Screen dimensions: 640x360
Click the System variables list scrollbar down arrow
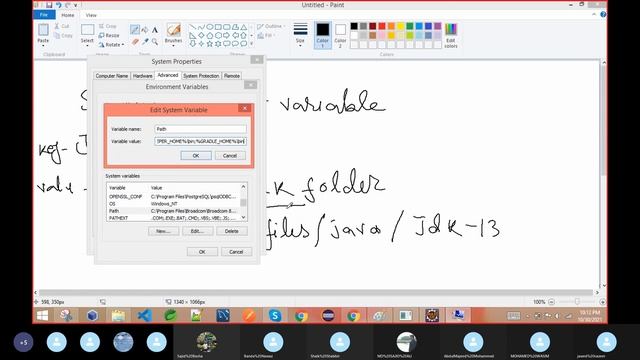pyautogui.click(x=244, y=218)
